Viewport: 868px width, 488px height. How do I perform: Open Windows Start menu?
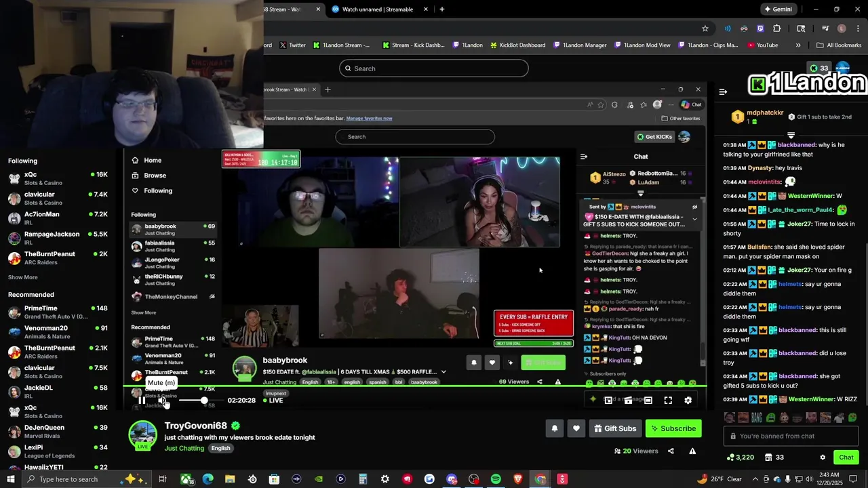(11, 479)
